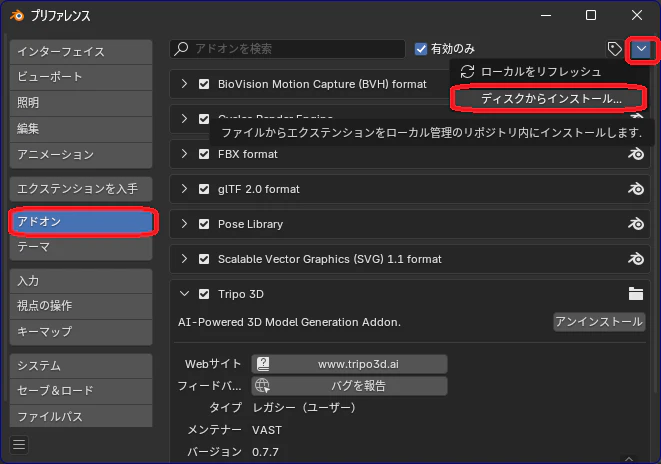Screen dimensions: 661x464
Task: Open the 編集 preferences tab
Action: [81, 129]
